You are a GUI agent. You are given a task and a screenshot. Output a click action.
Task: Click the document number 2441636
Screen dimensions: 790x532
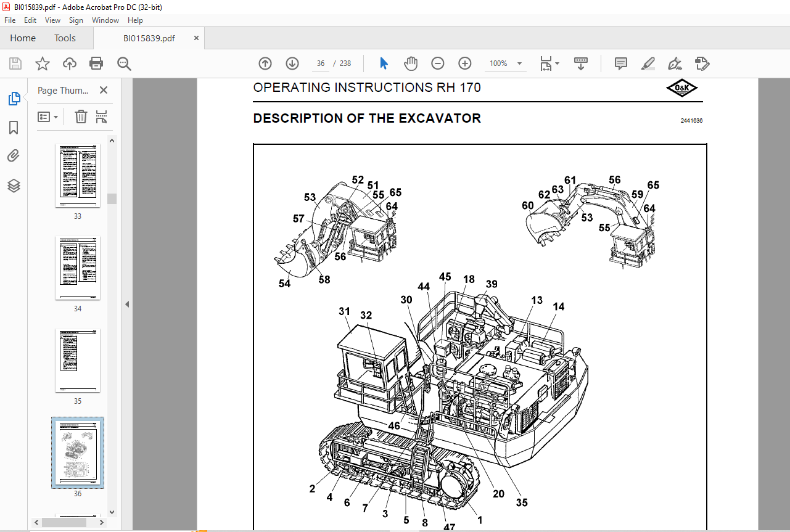691,121
